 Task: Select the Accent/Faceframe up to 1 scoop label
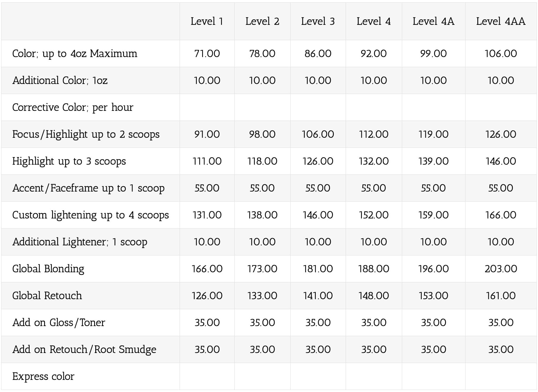(88, 188)
